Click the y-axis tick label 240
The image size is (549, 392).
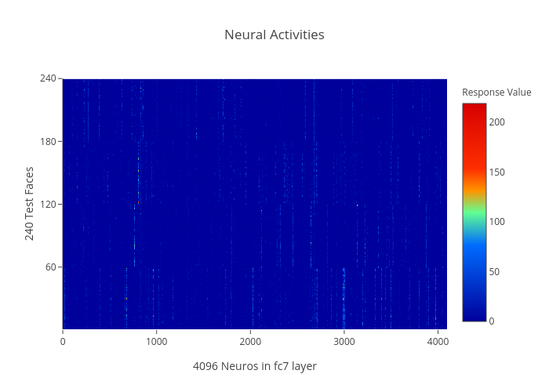click(48, 78)
